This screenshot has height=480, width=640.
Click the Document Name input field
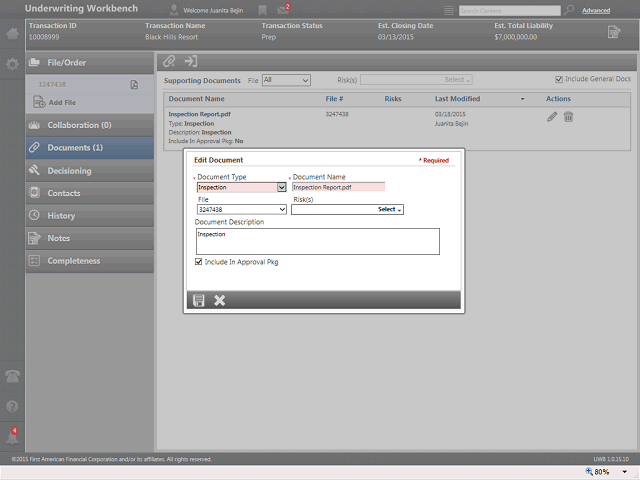(x=338, y=187)
